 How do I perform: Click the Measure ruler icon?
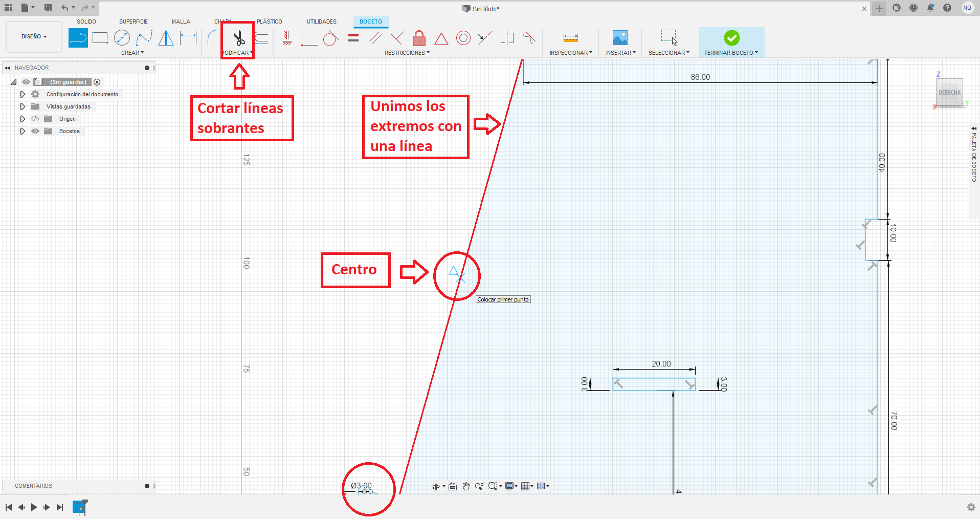(x=571, y=38)
